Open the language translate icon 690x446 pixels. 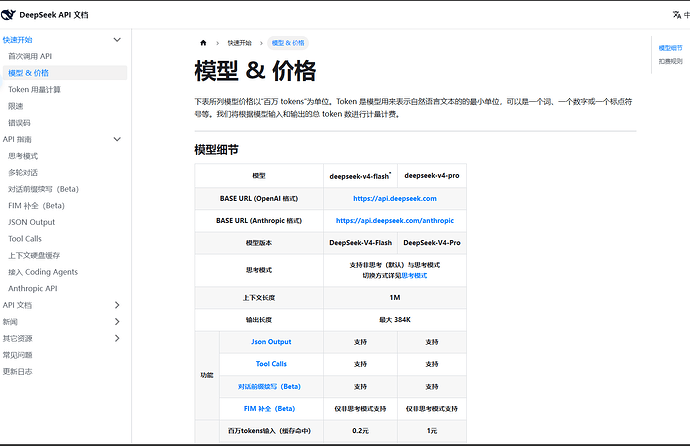tap(677, 15)
